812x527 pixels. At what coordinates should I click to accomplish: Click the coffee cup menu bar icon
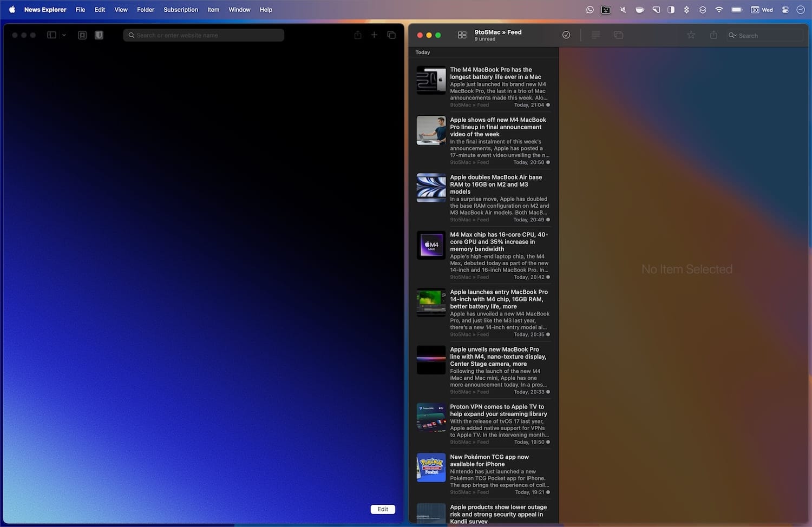639,10
